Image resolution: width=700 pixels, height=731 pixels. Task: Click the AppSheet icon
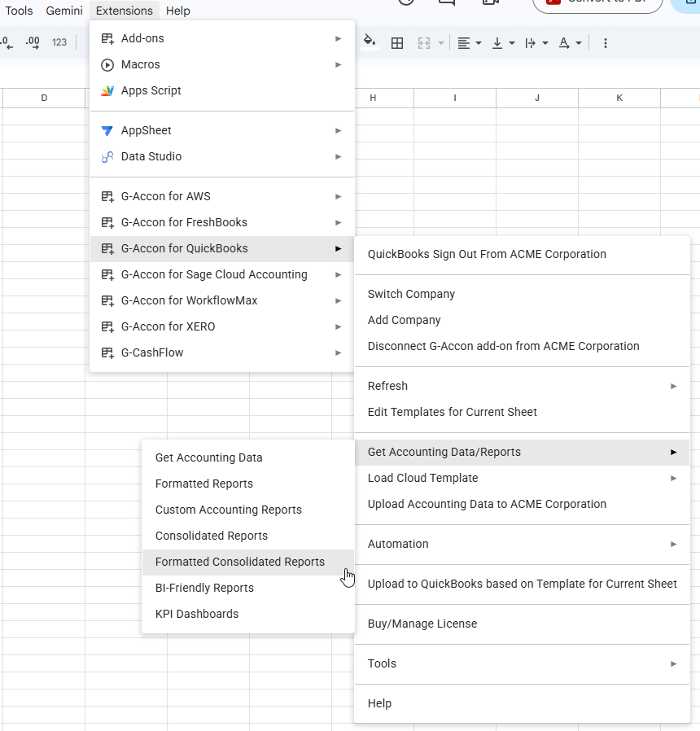(x=107, y=130)
